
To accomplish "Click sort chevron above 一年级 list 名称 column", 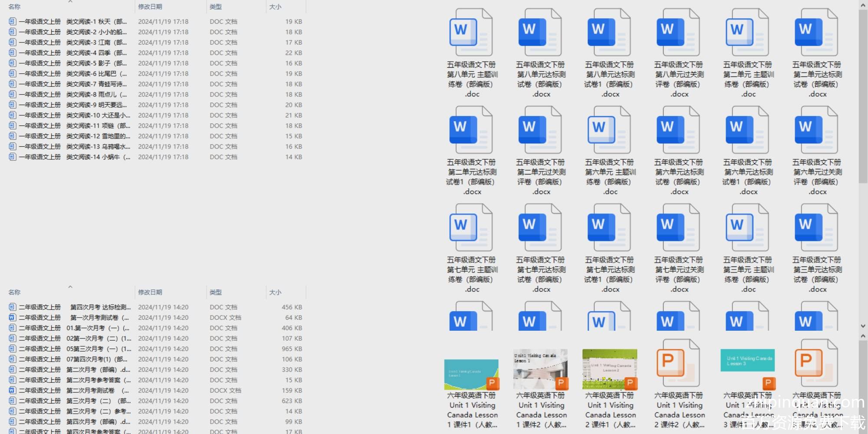I will pyautogui.click(x=70, y=2).
